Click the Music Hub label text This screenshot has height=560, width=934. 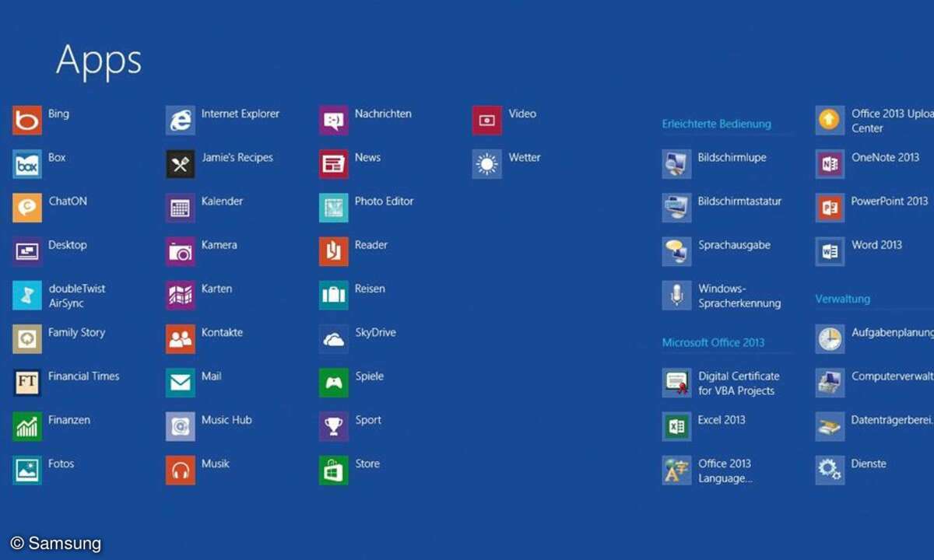[226, 420]
